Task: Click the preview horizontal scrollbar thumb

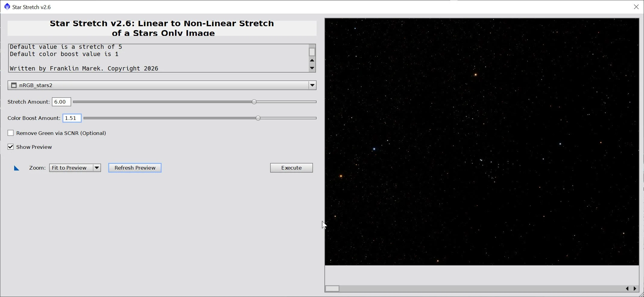Action: click(332, 289)
